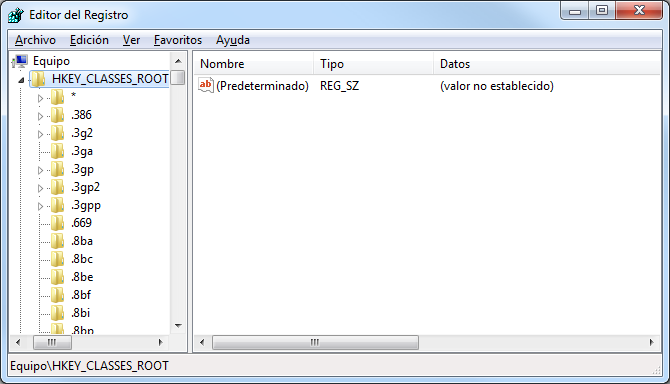Open the Archivo menu

pos(35,40)
